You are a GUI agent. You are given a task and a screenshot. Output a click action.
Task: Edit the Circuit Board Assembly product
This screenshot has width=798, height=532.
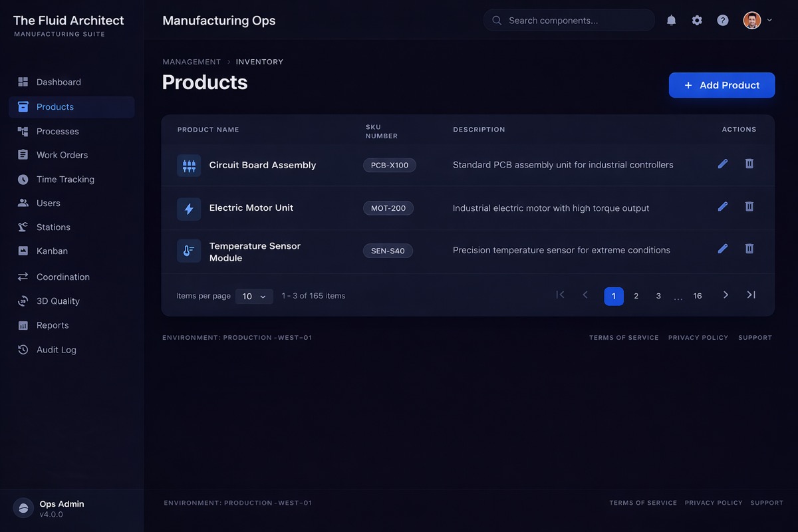(x=722, y=164)
